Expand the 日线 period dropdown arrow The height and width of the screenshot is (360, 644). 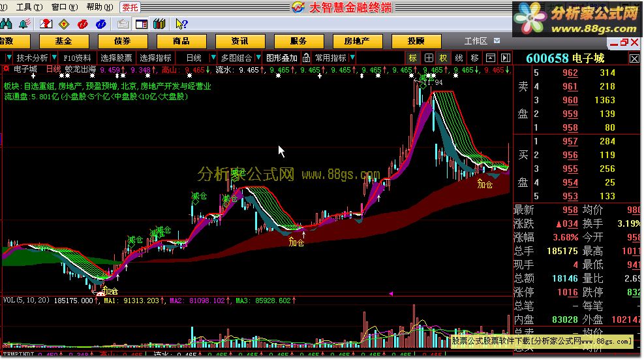point(213,58)
